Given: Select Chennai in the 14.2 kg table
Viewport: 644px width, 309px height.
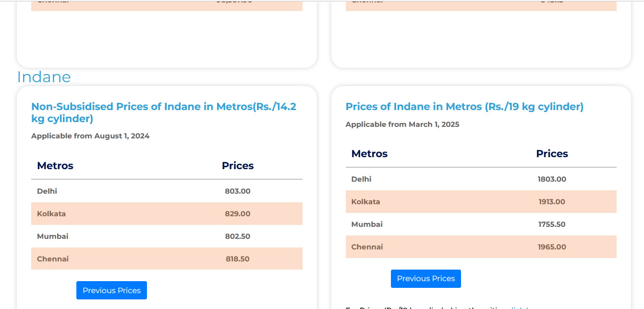Looking at the screenshot, I should [53, 259].
